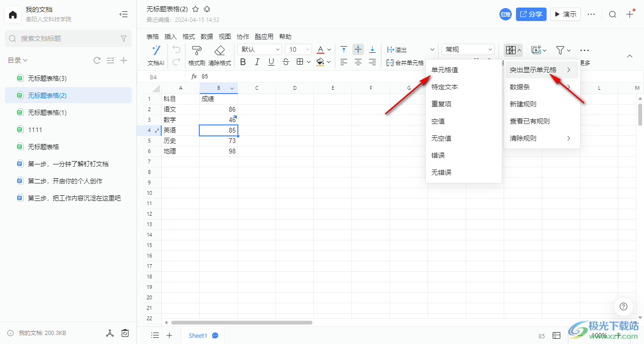Image resolution: width=644 pixels, height=344 pixels.
Task: Choose 新建规则 menu entry
Action: (542, 104)
